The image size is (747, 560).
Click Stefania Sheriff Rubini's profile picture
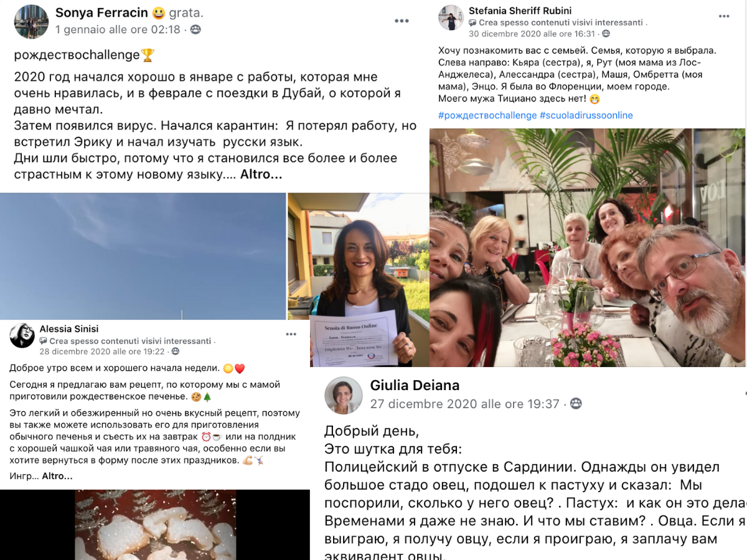(x=451, y=18)
